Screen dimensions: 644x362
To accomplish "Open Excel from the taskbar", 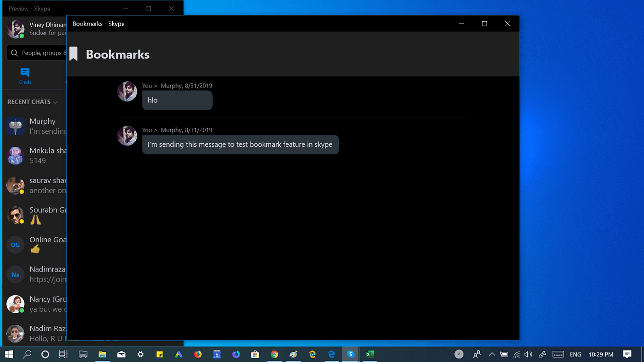I will coord(370,354).
